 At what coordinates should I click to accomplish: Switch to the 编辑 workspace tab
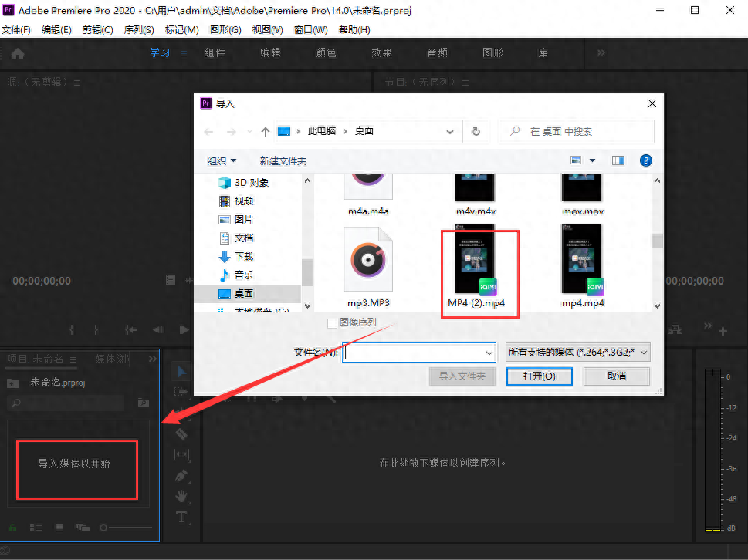270,53
